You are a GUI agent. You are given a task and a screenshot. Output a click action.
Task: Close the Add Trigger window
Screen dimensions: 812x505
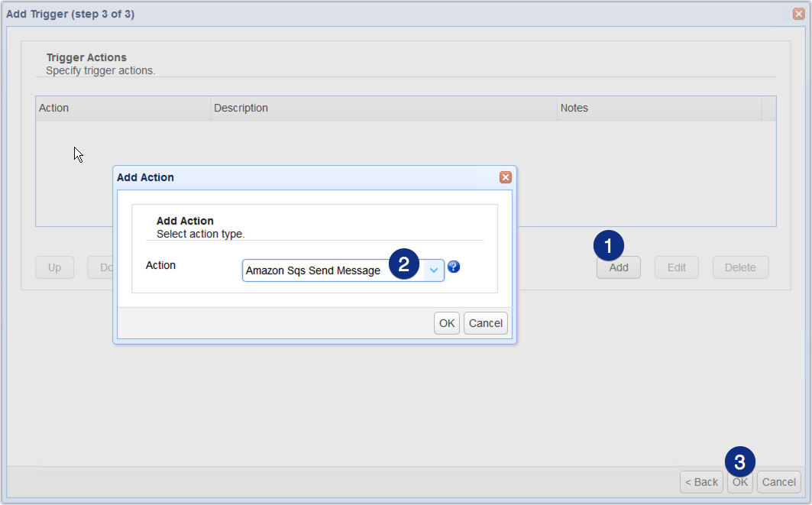pyautogui.click(x=801, y=13)
